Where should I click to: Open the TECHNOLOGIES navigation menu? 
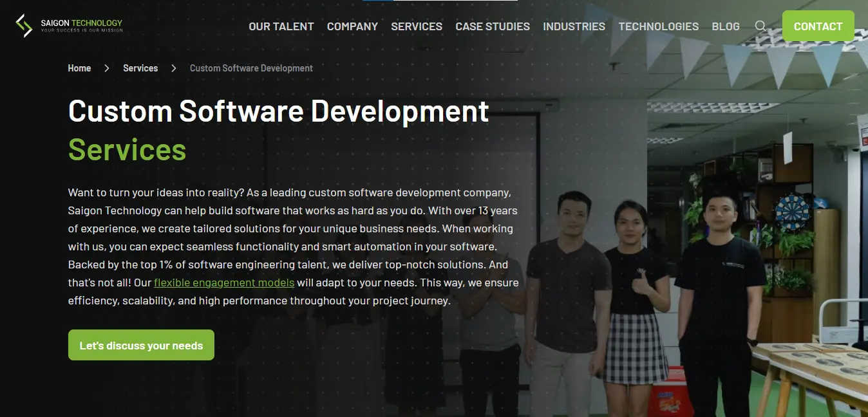click(x=658, y=26)
